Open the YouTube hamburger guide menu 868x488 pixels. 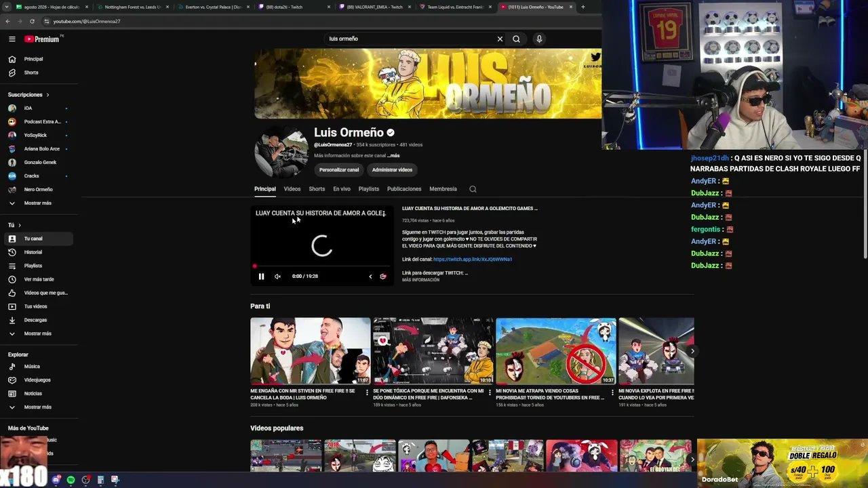tap(12, 39)
